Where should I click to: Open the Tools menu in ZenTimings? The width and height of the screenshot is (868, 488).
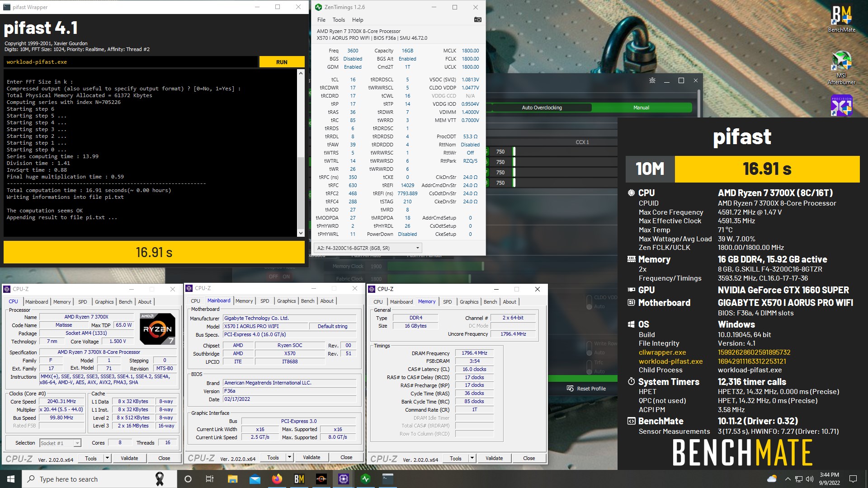tap(339, 20)
